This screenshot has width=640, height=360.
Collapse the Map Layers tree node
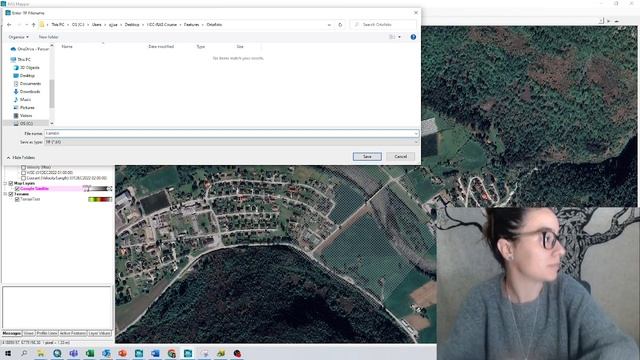(x=6, y=184)
